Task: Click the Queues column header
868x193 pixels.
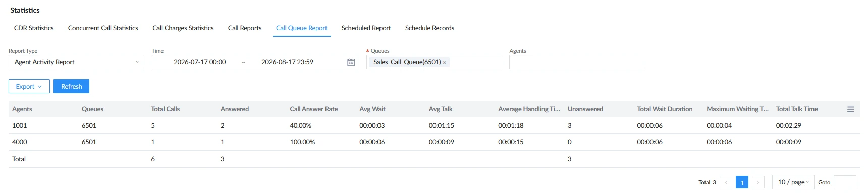Action: [92, 109]
